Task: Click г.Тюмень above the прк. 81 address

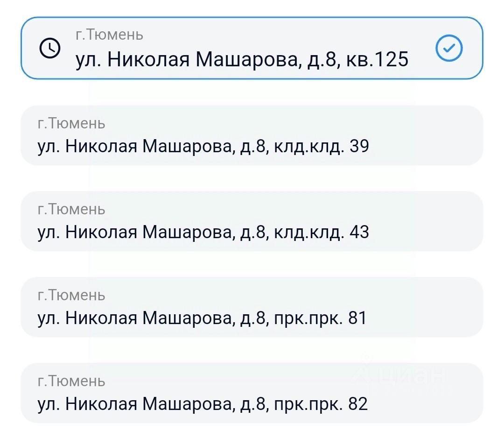Action: pyautogui.click(x=71, y=295)
